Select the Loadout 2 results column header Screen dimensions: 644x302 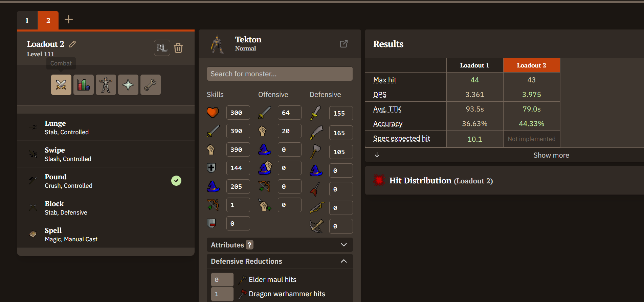[x=532, y=65]
